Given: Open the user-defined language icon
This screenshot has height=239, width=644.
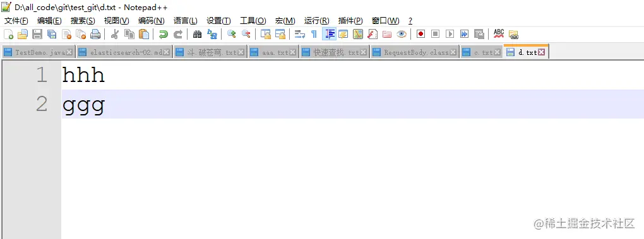Looking at the screenshot, I should [343, 34].
